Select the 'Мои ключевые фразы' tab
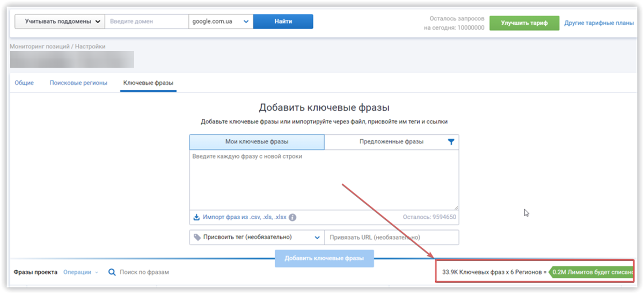This screenshot has height=294, width=644. [x=257, y=142]
